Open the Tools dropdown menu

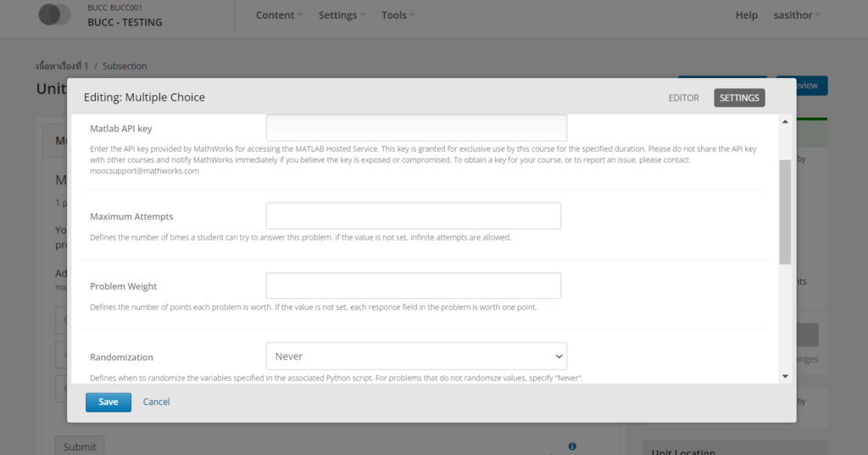tap(398, 15)
